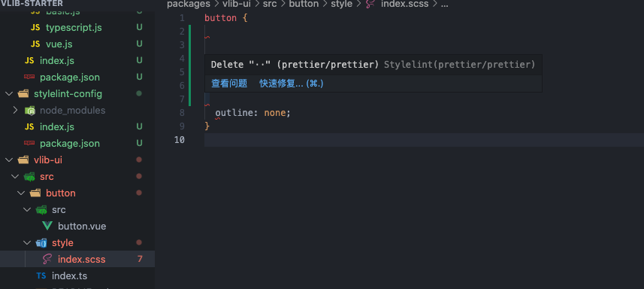Click the vlib-ui folder icon

click(23, 160)
